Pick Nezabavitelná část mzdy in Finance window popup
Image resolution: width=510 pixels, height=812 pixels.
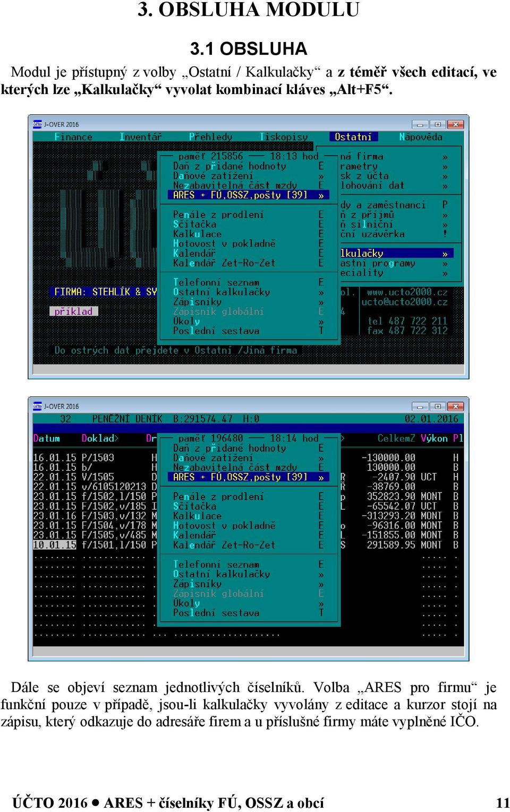235,185
